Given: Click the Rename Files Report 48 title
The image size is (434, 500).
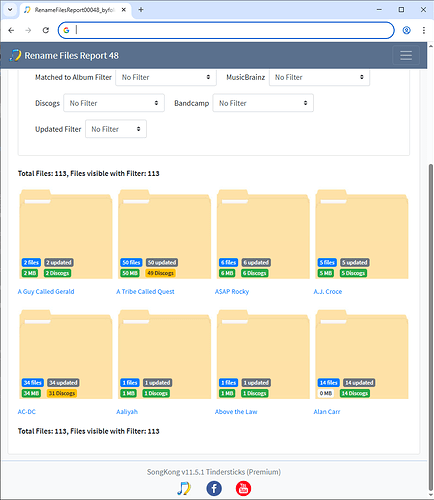Looking at the screenshot, I should (x=71, y=55).
